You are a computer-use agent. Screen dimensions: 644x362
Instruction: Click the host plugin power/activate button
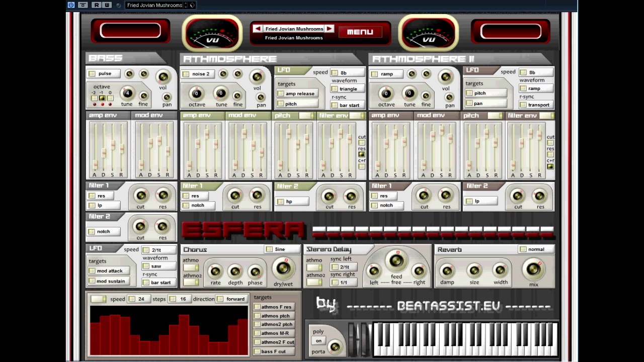(71, 5)
